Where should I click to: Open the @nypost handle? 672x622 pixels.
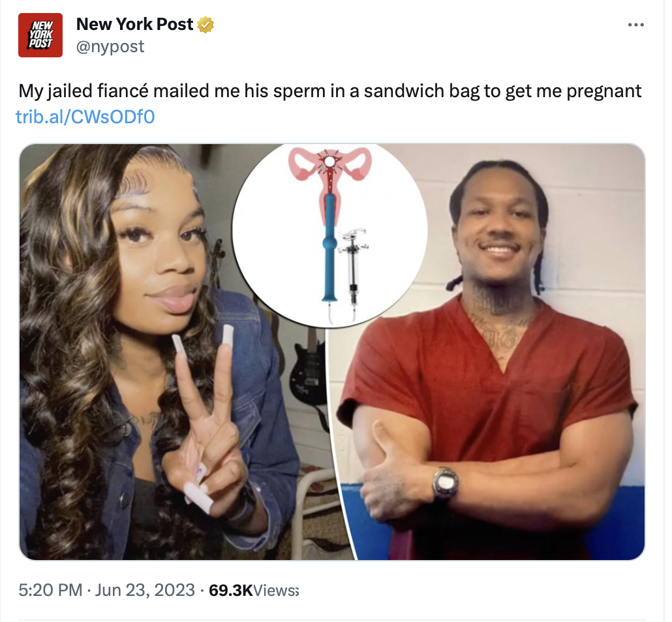(x=110, y=46)
